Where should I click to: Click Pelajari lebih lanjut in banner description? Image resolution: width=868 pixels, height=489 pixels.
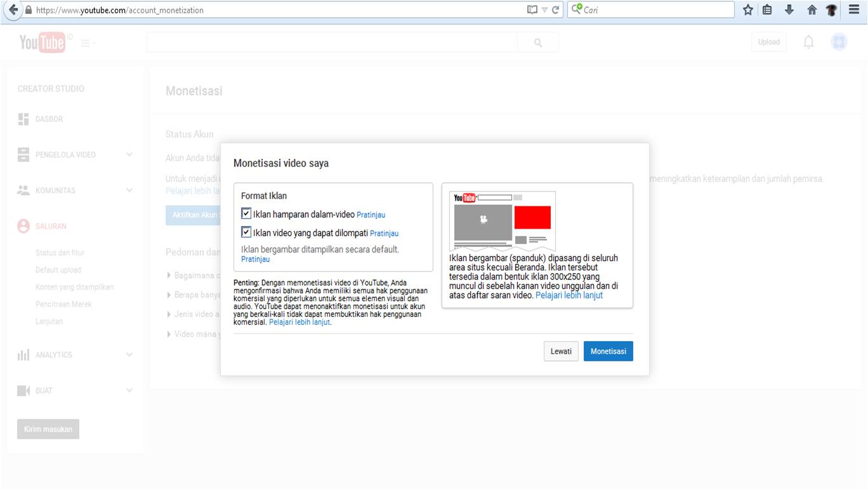click(x=569, y=295)
